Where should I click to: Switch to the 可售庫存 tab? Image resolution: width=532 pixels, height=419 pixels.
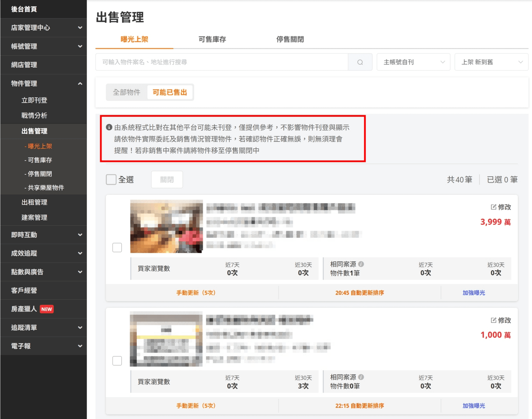pyautogui.click(x=212, y=39)
